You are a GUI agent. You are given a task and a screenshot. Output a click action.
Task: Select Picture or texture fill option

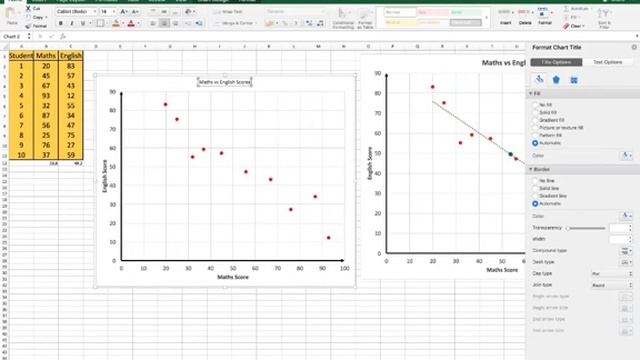pyautogui.click(x=535, y=128)
